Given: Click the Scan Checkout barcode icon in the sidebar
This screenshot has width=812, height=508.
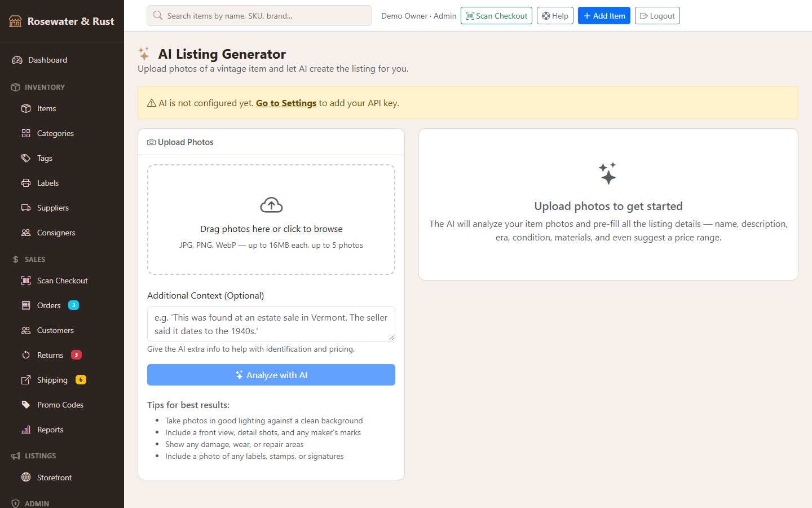Looking at the screenshot, I should 26,281.
